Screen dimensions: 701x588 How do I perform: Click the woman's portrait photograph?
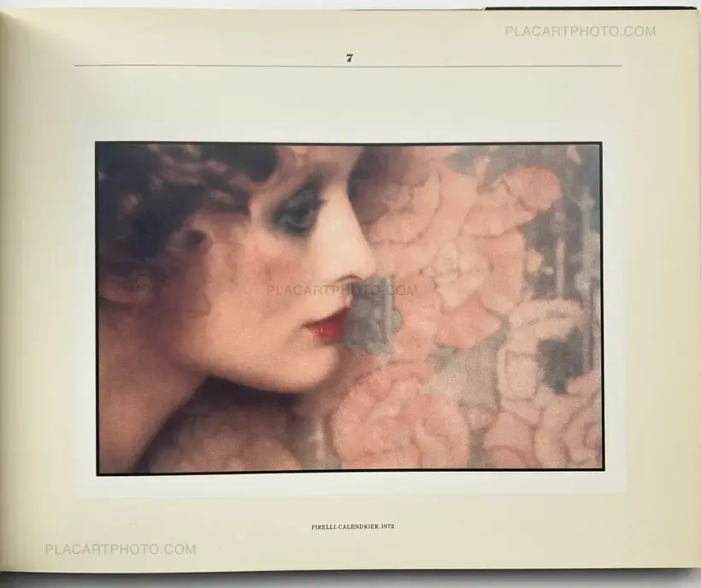pyautogui.click(x=350, y=309)
